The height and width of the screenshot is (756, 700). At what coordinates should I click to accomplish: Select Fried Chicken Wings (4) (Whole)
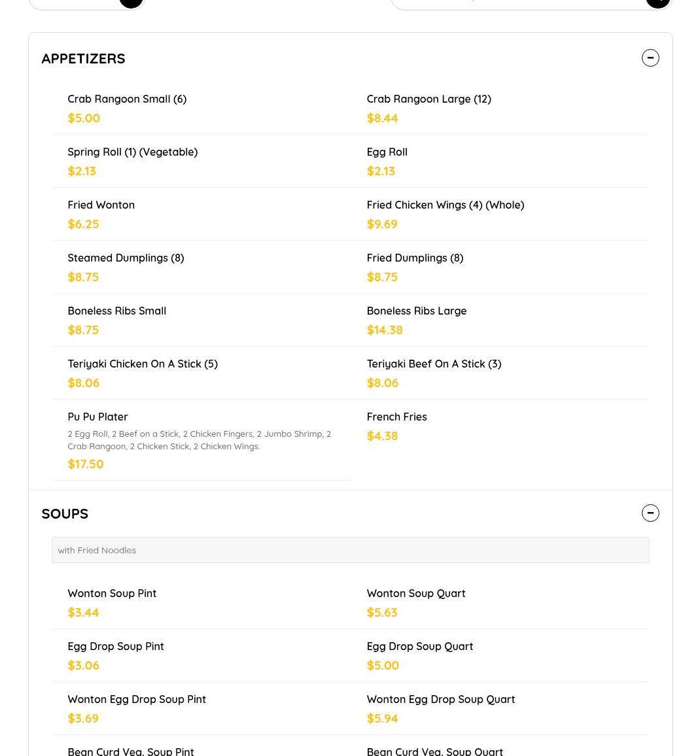(x=445, y=205)
